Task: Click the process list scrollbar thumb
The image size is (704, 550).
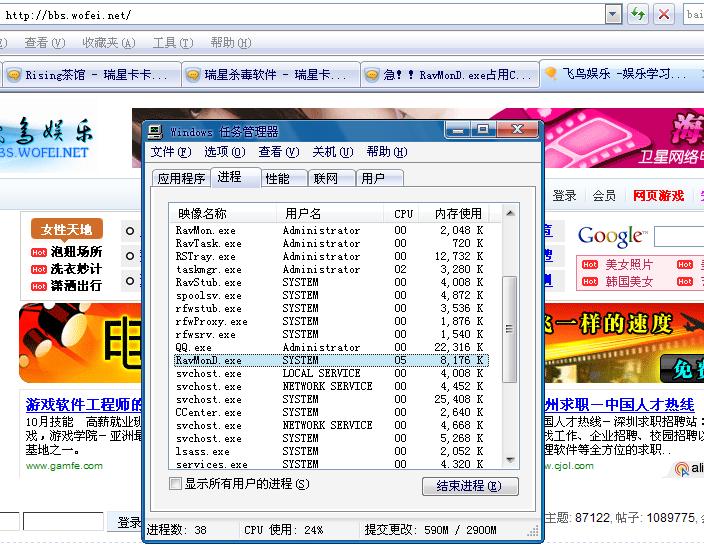Action: [509, 330]
